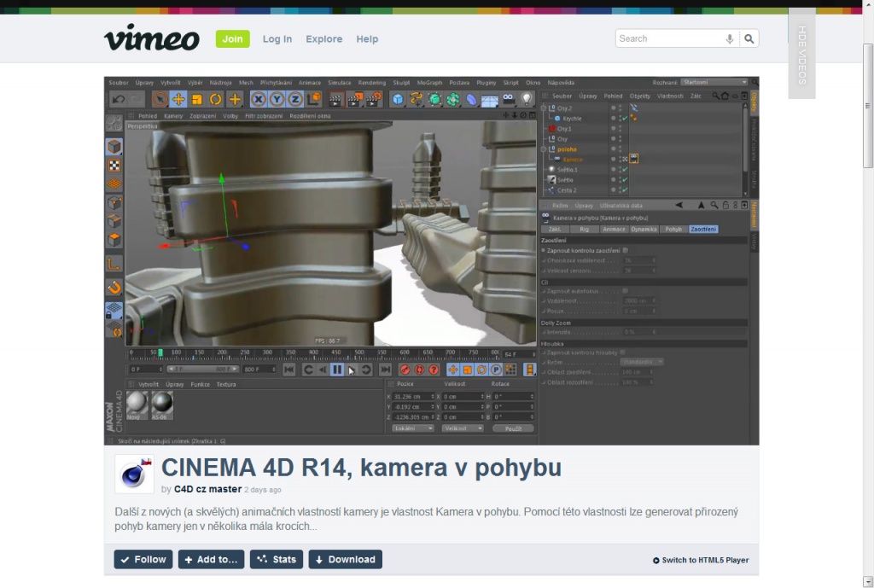Toggle the Z axis lock
The height and width of the screenshot is (588, 874).
[x=294, y=100]
